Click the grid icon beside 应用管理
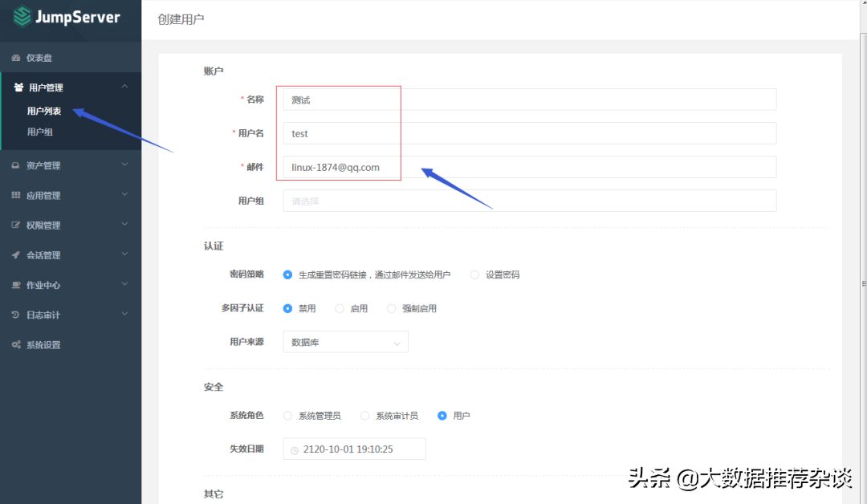This screenshot has height=504, width=867. tap(16, 196)
